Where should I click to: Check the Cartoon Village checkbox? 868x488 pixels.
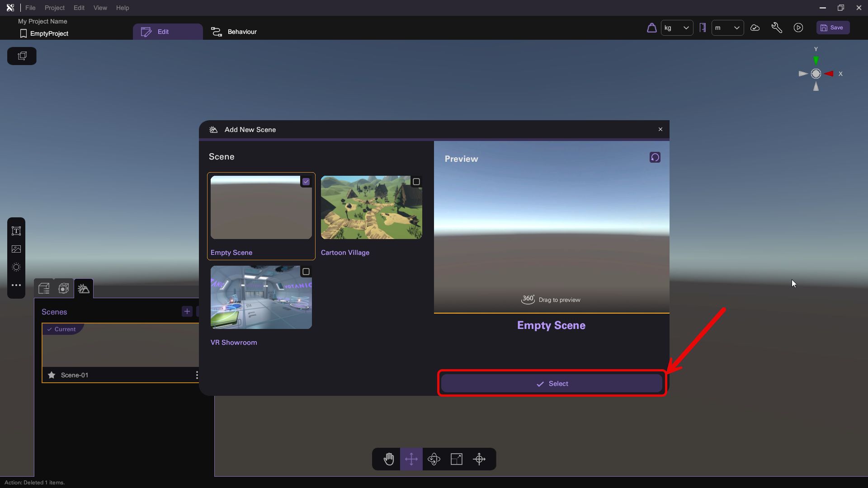pos(416,182)
